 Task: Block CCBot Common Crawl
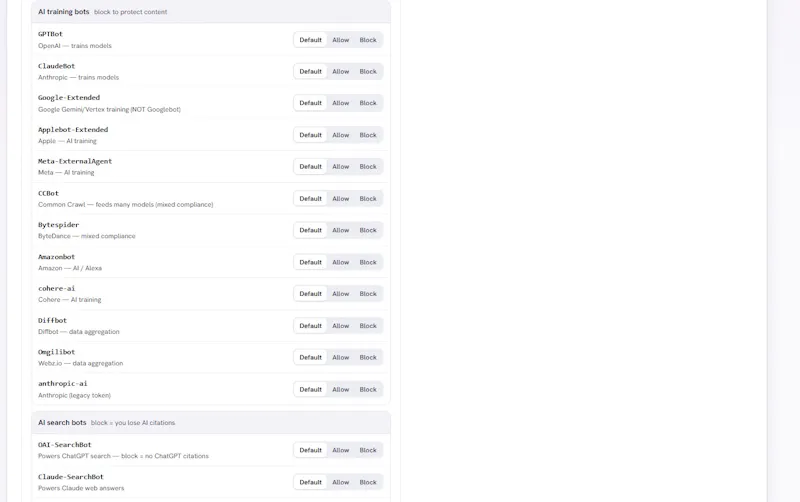tap(368, 198)
